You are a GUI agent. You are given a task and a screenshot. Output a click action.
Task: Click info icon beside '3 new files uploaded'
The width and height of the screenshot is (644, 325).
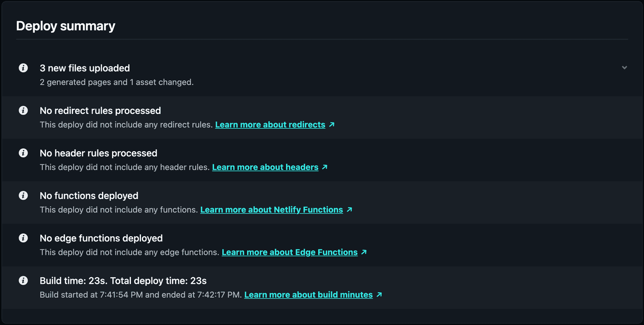[23, 68]
